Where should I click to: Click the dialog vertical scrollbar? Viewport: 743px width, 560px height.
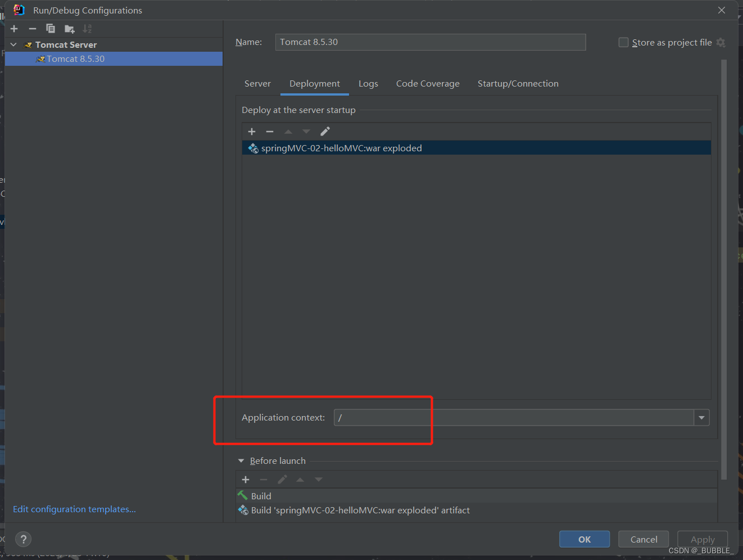click(724, 270)
